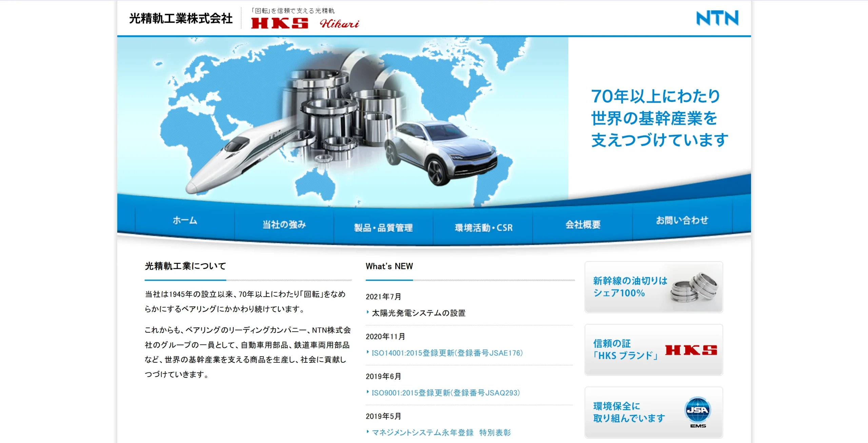Viewport: 868px width, 443px height.
Task: Open the お問い合わせ menu item
Action: (682, 220)
